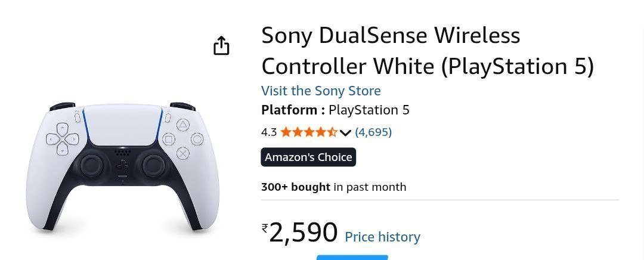Click the D-pad on the controller image
644x260 pixels.
(62, 139)
